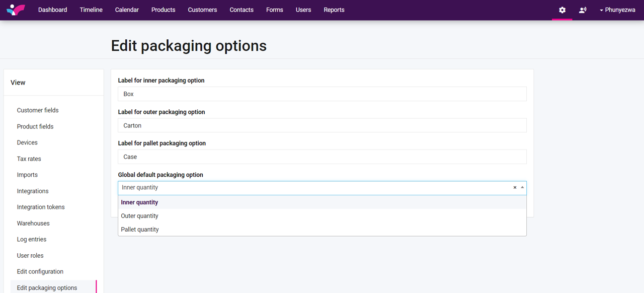Focus the outer packaging label Carton field
This screenshot has height=293, width=644.
pyautogui.click(x=322, y=125)
